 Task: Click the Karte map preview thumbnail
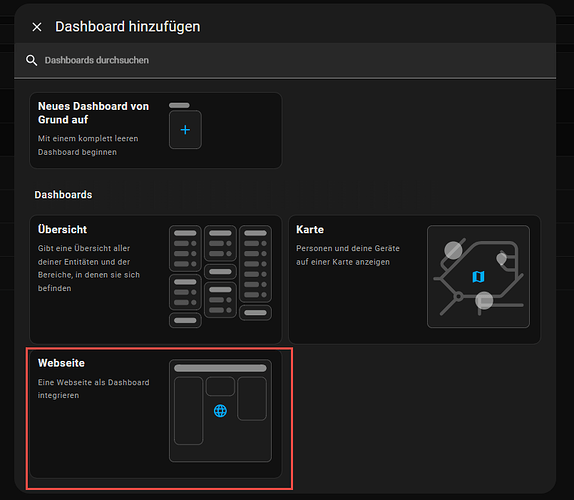(x=478, y=276)
